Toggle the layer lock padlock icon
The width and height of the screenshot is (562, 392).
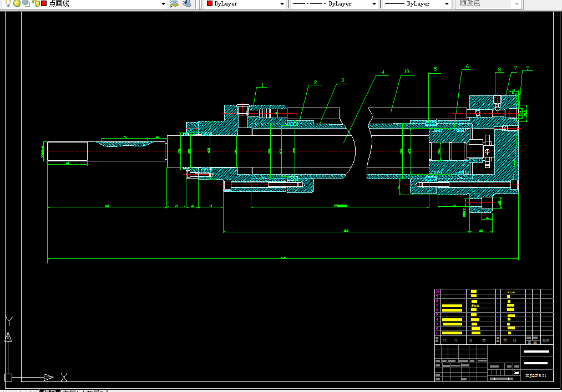point(36,3)
